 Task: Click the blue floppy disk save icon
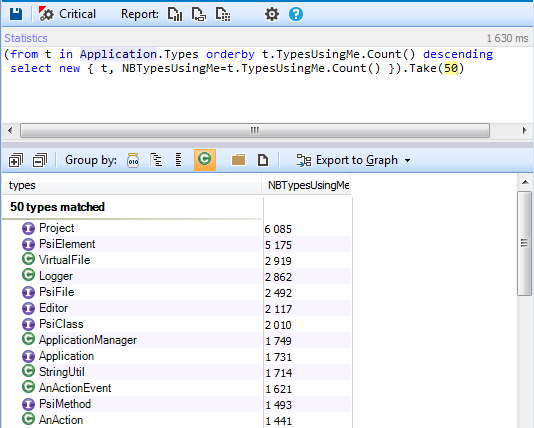(x=16, y=14)
